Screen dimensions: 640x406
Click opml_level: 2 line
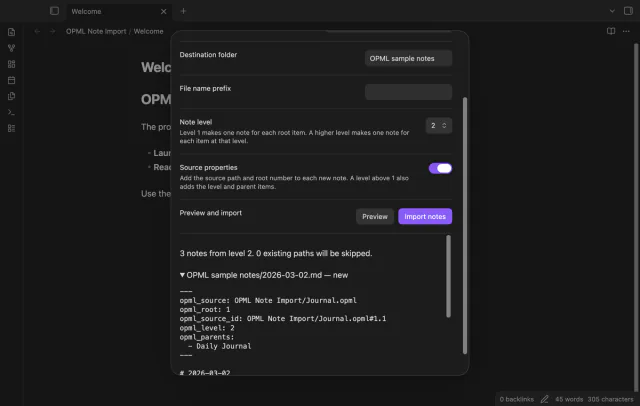point(207,328)
